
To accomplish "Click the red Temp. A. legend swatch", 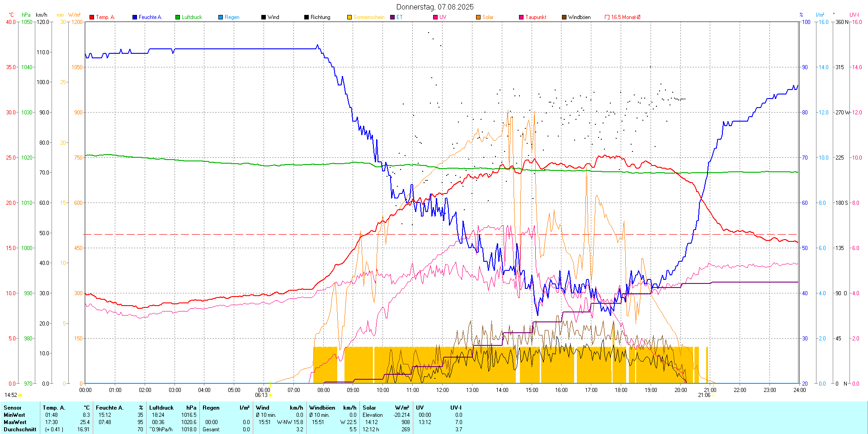I will (92, 17).
